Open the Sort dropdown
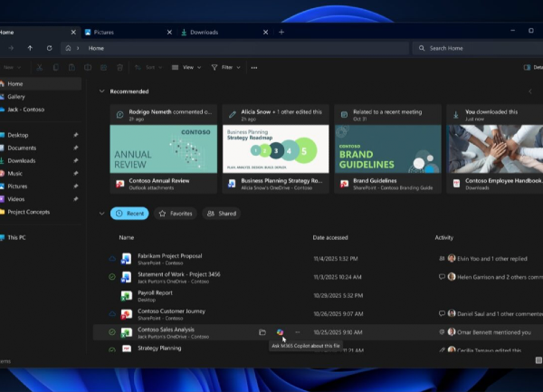543x392 pixels. (148, 68)
